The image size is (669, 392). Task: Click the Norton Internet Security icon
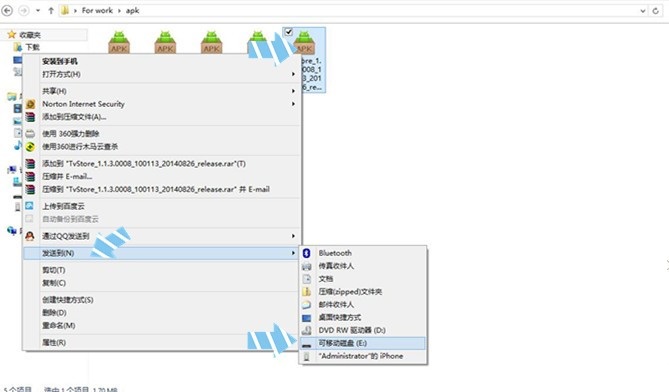[30, 104]
